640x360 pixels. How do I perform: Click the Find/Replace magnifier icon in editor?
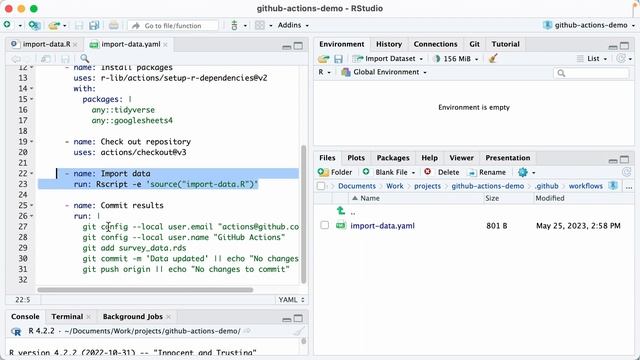[x=84, y=59]
